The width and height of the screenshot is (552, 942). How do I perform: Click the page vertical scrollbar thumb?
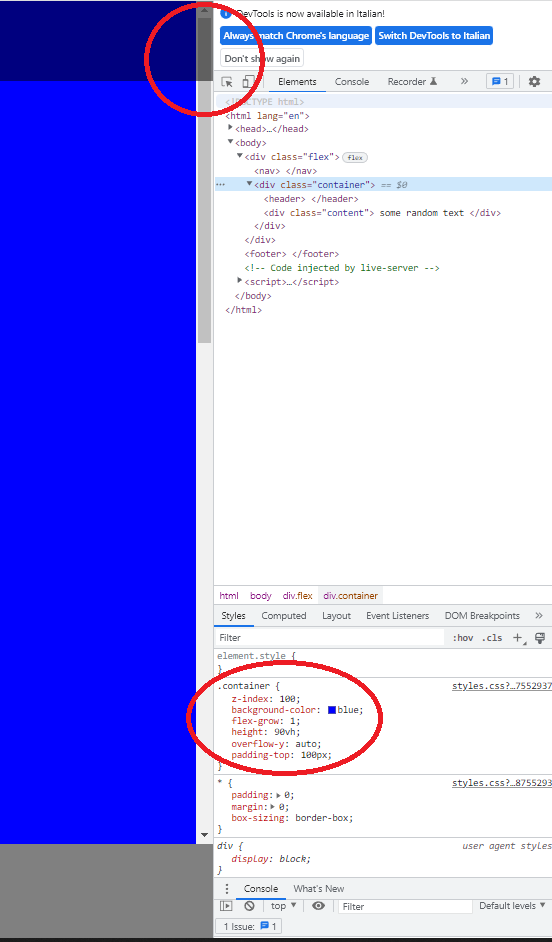click(x=204, y=180)
